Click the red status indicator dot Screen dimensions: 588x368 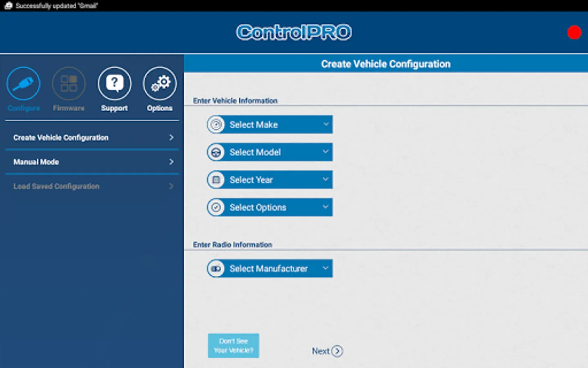574,33
